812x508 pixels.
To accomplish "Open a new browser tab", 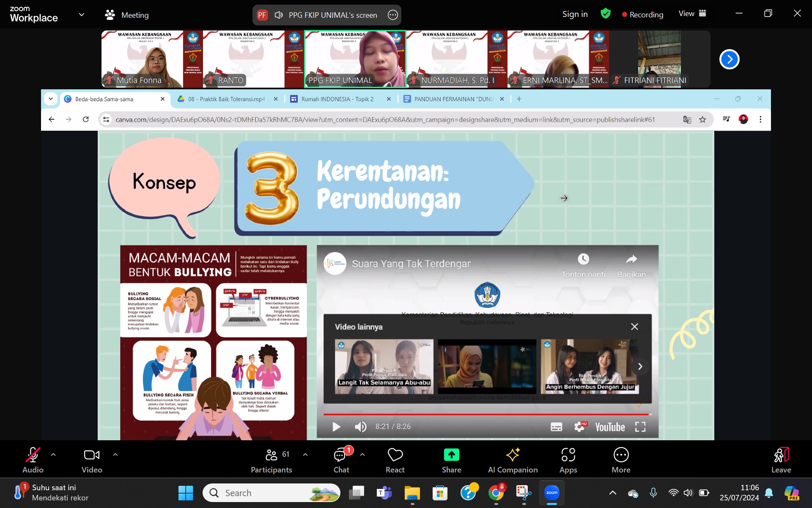I will [519, 99].
